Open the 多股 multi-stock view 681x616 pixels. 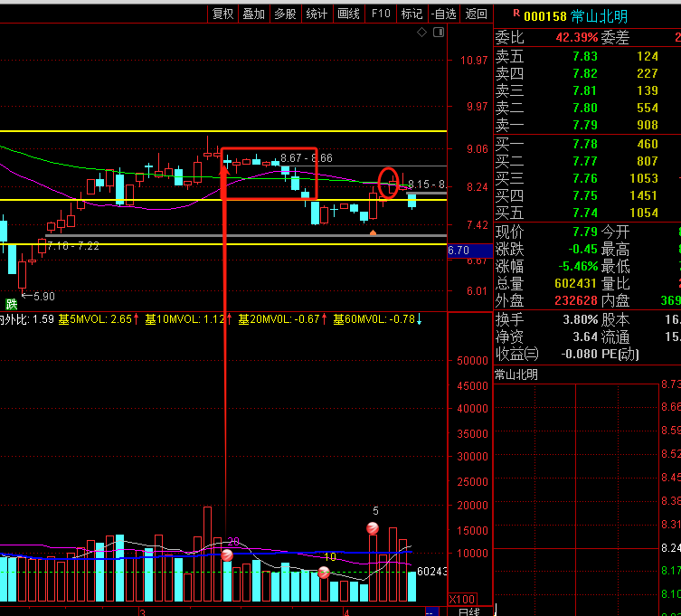[x=285, y=14]
